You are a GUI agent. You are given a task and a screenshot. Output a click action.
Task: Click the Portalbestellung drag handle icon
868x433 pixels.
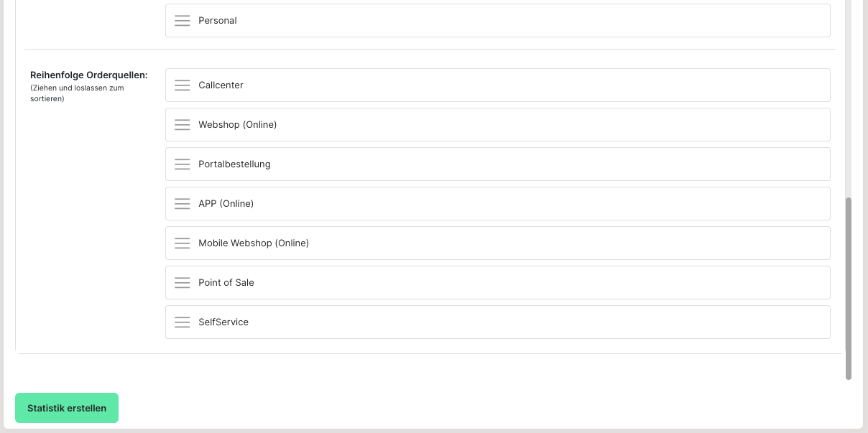pos(183,164)
